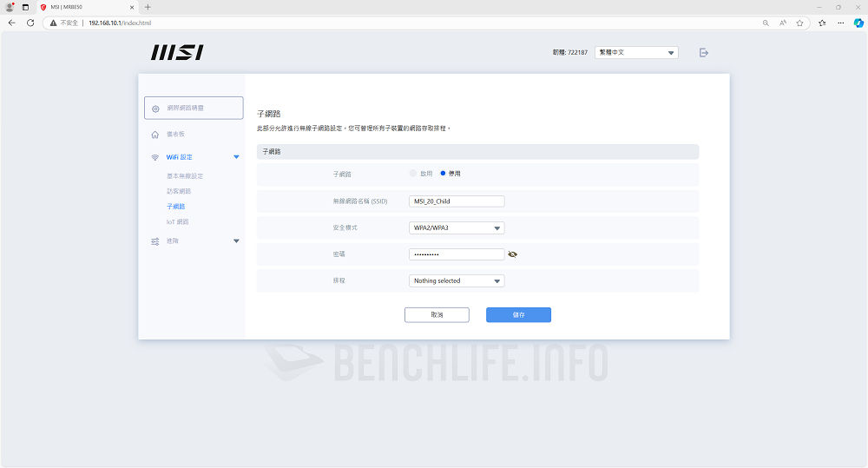Click the 無線網路名稱 (SSID) label

pyautogui.click(x=360, y=201)
